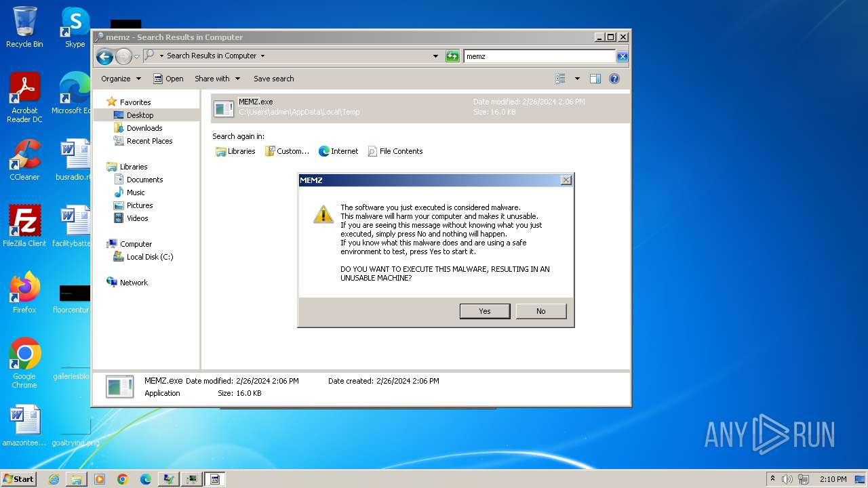Open Windows Explorer taskbar button

click(77, 479)
